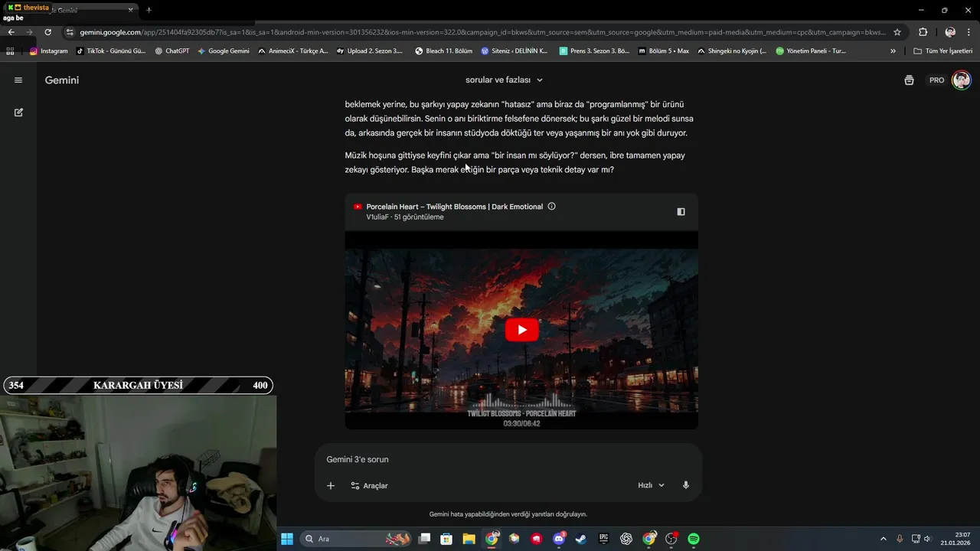Viewport: 980px width, 551px height.
Task: Activate the microphone icon in prompt box
Action: 686,485
